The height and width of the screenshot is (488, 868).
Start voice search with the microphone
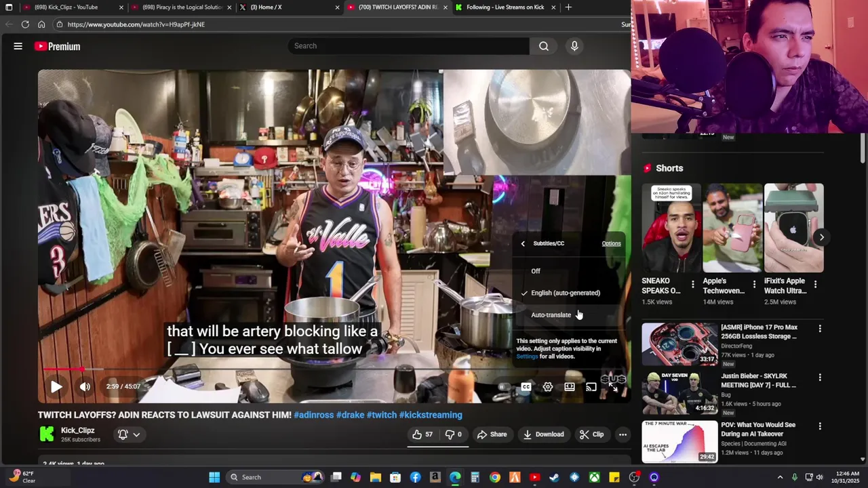click(574, 46)
